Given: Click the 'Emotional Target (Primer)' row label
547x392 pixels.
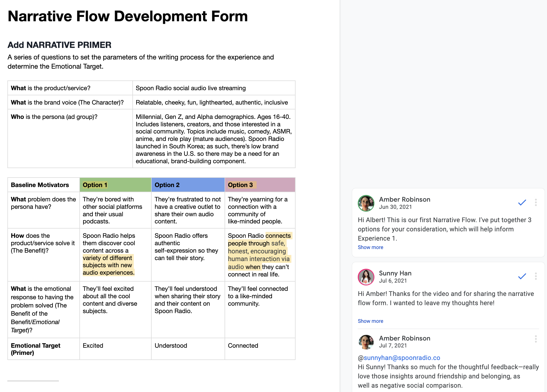Looking at the screenshot, I should pos(44,349).
